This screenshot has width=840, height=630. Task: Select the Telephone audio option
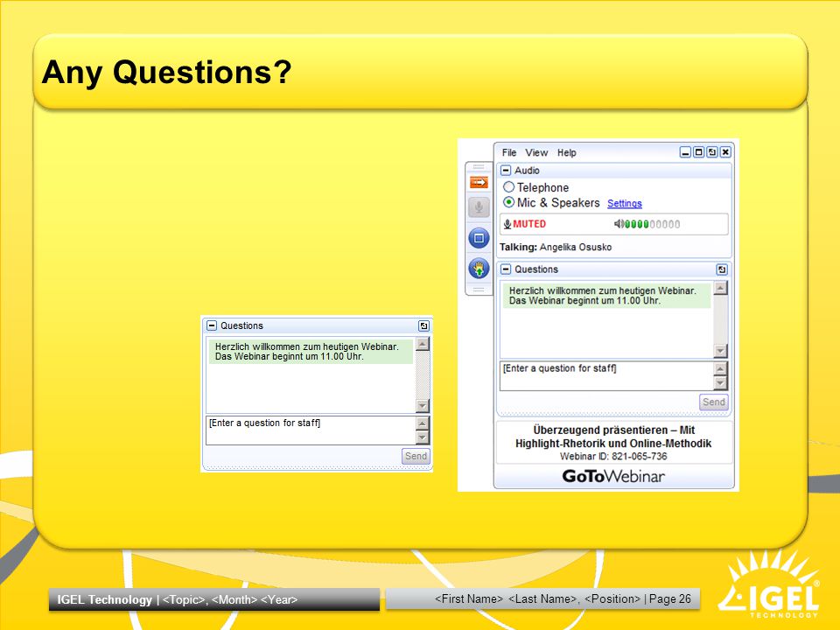[508, 187]
